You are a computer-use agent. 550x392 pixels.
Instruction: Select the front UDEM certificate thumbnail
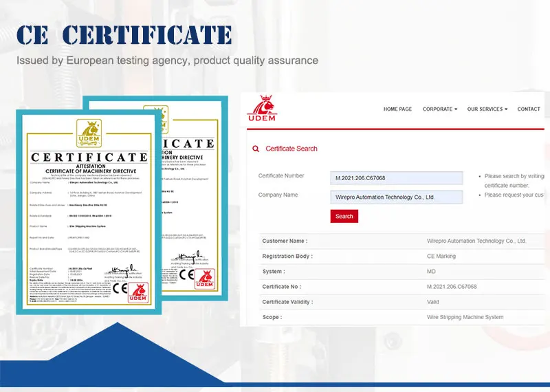tap(89, 212)
